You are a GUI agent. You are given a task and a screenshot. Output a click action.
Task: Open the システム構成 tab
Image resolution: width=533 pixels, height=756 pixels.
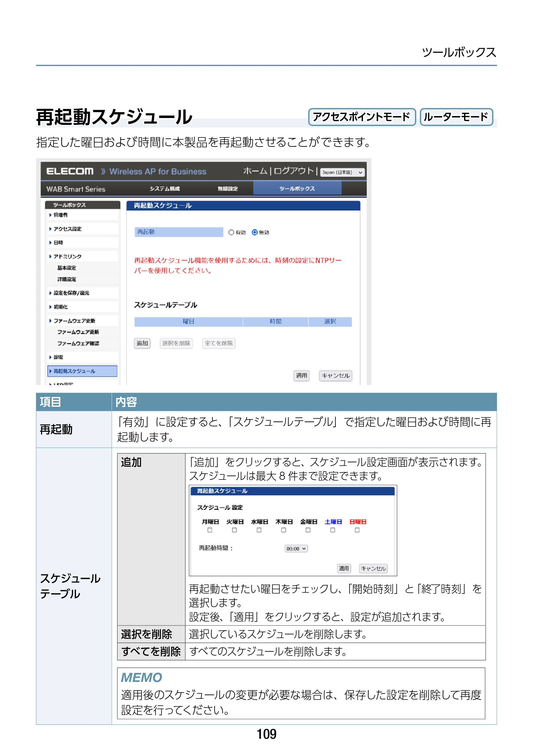[165, 189]
